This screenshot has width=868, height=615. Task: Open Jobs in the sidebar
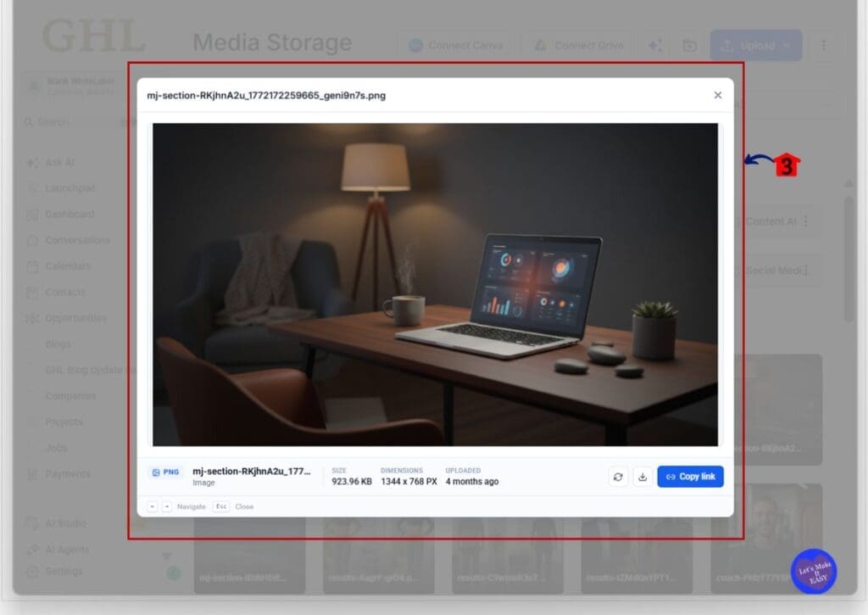point(56,448)
